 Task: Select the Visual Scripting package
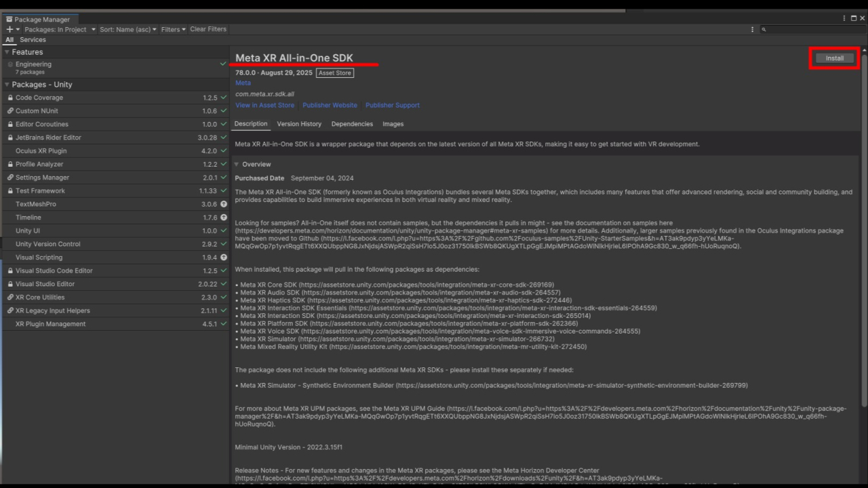[x=115, y=257]
